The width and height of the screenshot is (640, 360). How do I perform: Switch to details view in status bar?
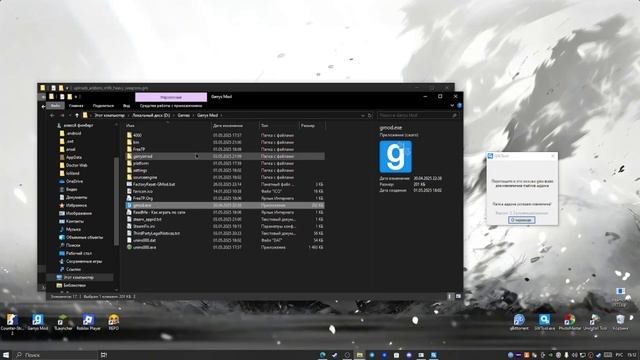tap(450, 296)
